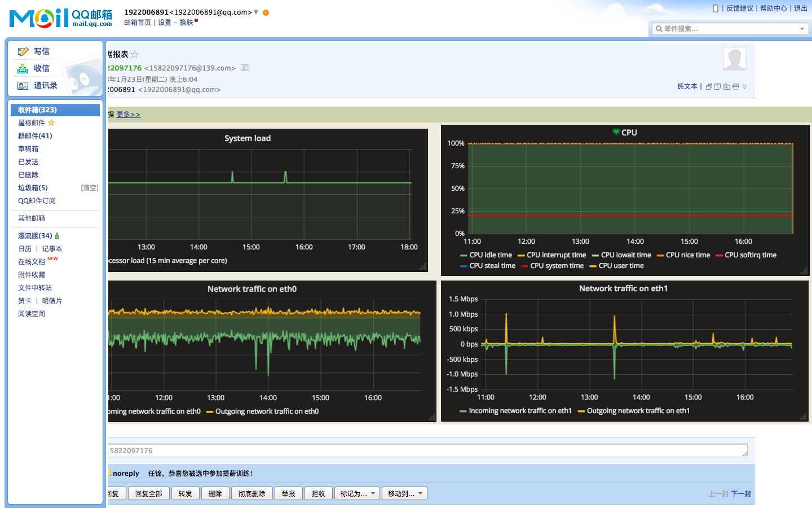Open 反馈建议 feedback link
812x508 pixels.
pyautogui.click(x=740, y=8)
